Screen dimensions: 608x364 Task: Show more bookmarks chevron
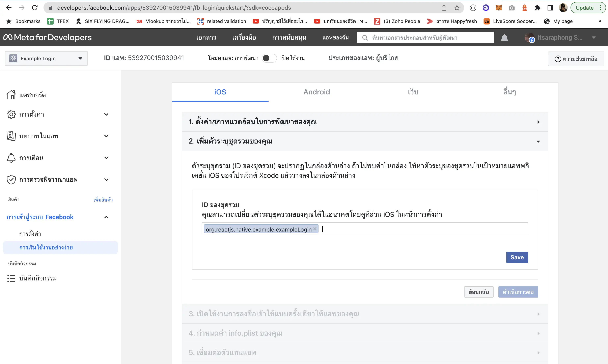coord(600,21)
